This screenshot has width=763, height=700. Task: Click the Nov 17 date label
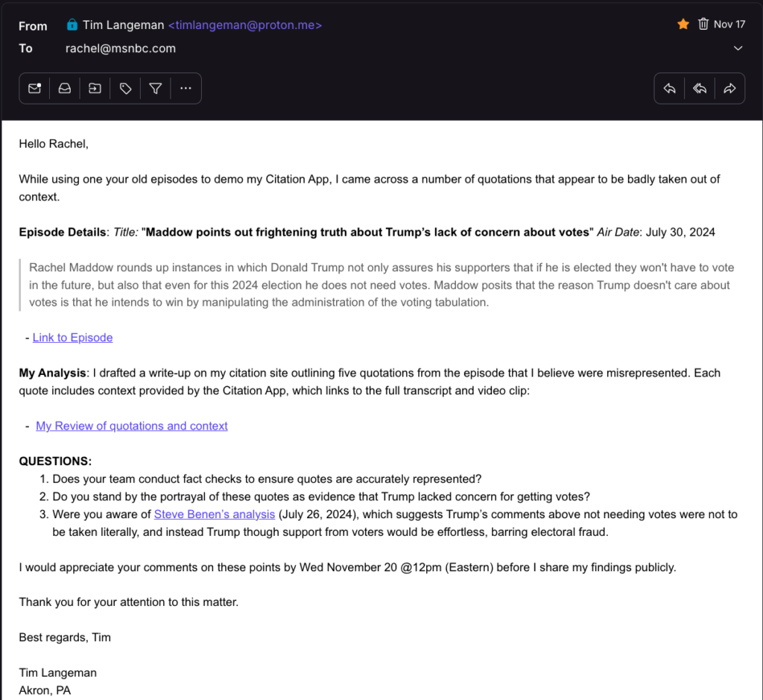tap(729, 25)
